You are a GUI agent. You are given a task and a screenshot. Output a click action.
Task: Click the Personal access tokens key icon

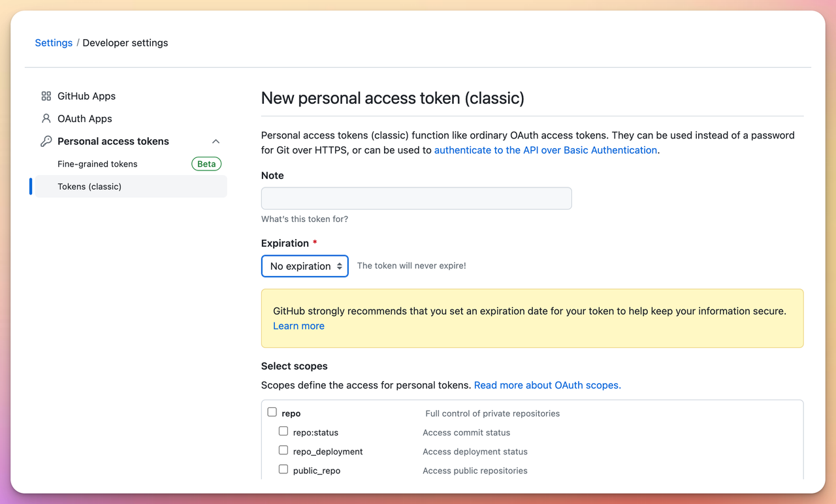(46, 142)
